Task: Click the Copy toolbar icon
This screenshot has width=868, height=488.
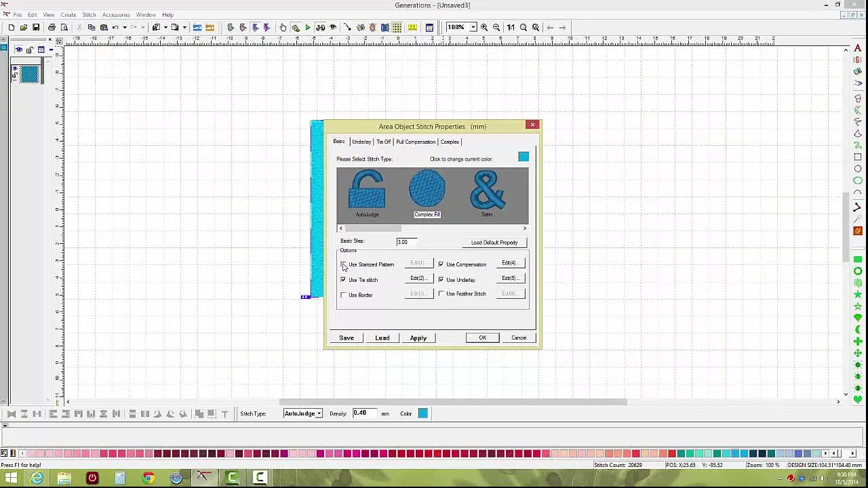Action: [x=92, y=27]
